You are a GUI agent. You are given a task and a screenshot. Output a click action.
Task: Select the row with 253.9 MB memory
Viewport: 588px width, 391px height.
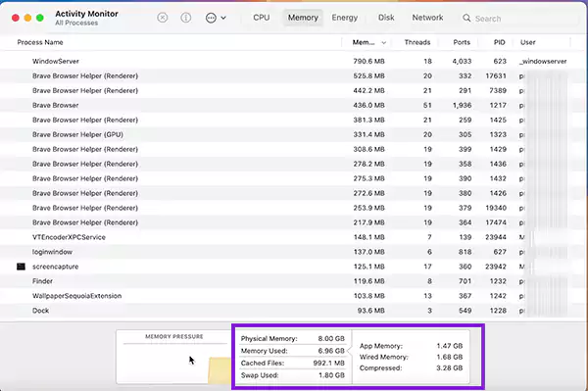(294, 208)
